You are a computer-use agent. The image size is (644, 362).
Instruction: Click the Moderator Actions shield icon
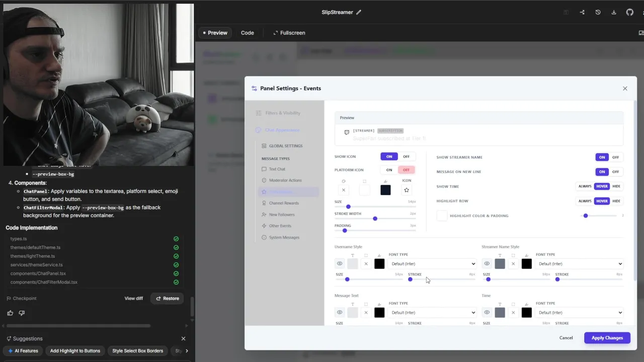click(264, 180)
